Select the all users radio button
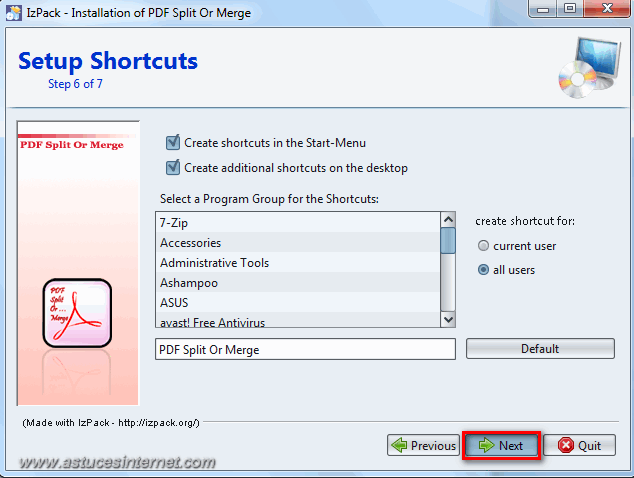Screen dimensions: 634x478 [483, 270]
